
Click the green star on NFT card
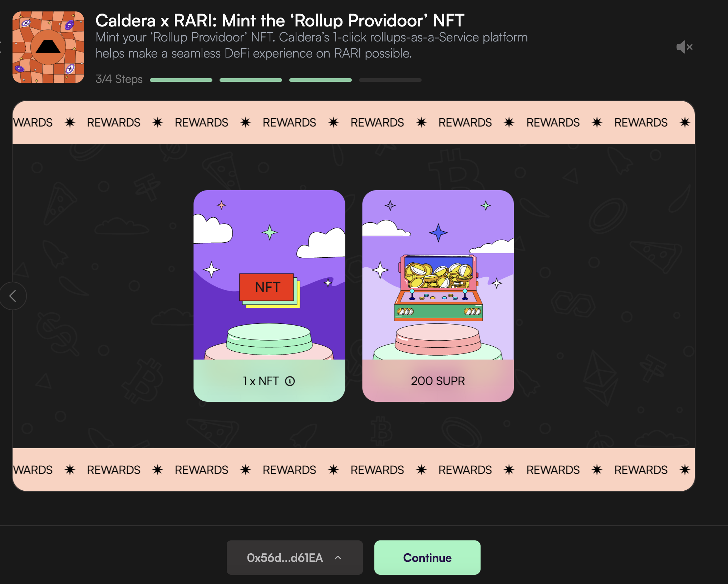(x=270, y=233)
